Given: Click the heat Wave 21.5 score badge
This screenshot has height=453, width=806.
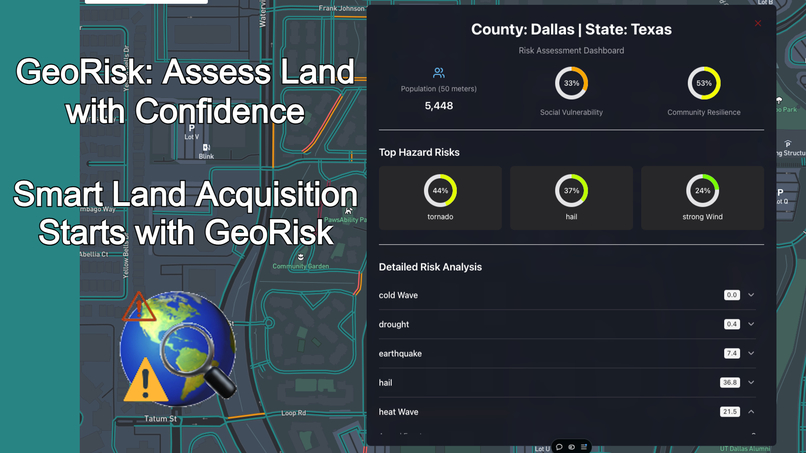Looking at the screenshot, I should tap(730, 412).
